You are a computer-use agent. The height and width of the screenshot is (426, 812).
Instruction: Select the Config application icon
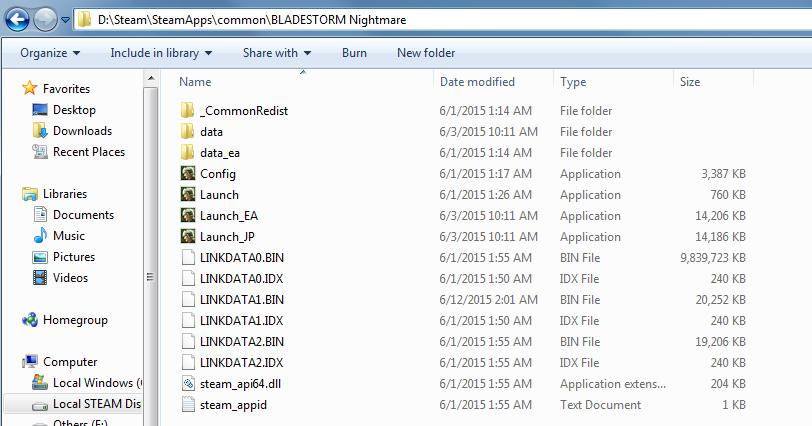pyautogui.click(x=187, y=174)
